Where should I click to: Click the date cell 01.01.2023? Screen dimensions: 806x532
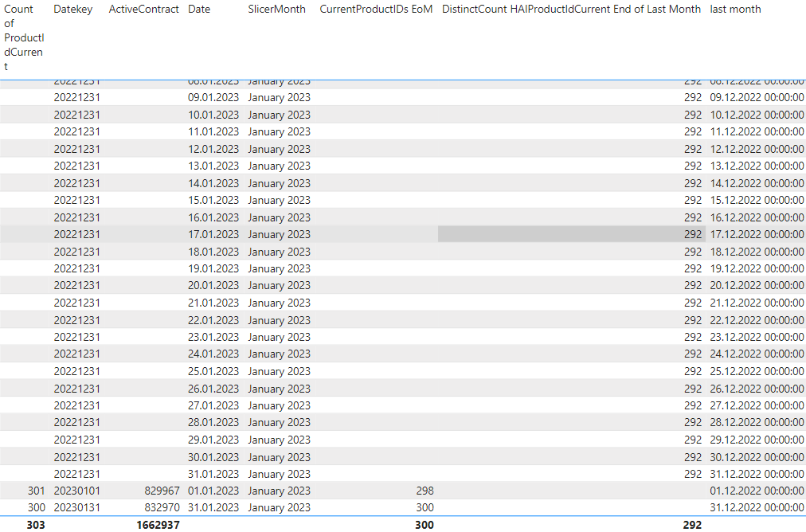coord(213,491)
